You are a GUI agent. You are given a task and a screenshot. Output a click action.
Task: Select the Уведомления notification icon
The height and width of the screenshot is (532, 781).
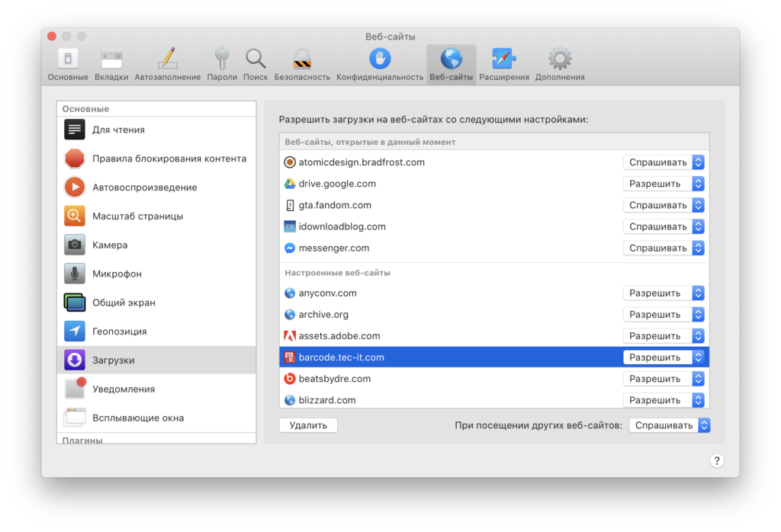pos(76,389)
